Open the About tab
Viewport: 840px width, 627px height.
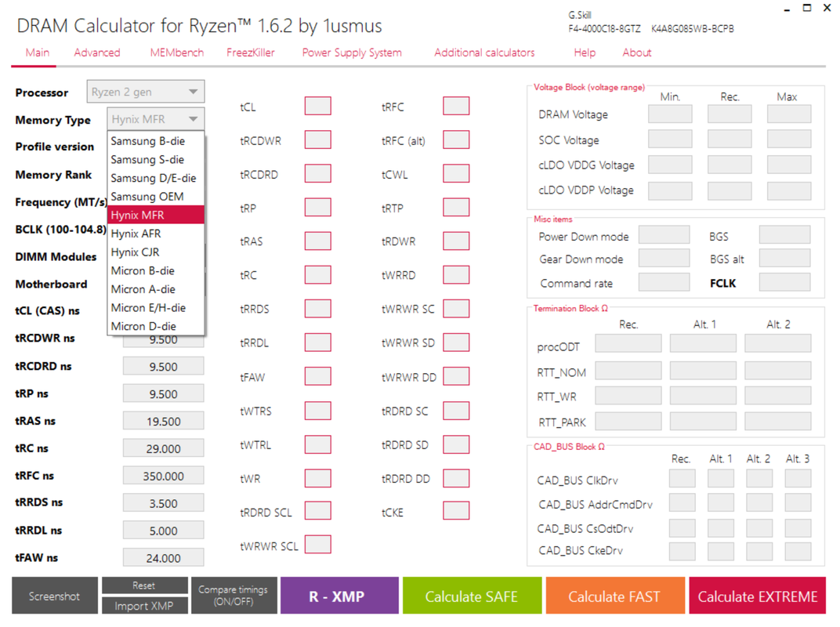pyautogui.click(x=636, y=53)
